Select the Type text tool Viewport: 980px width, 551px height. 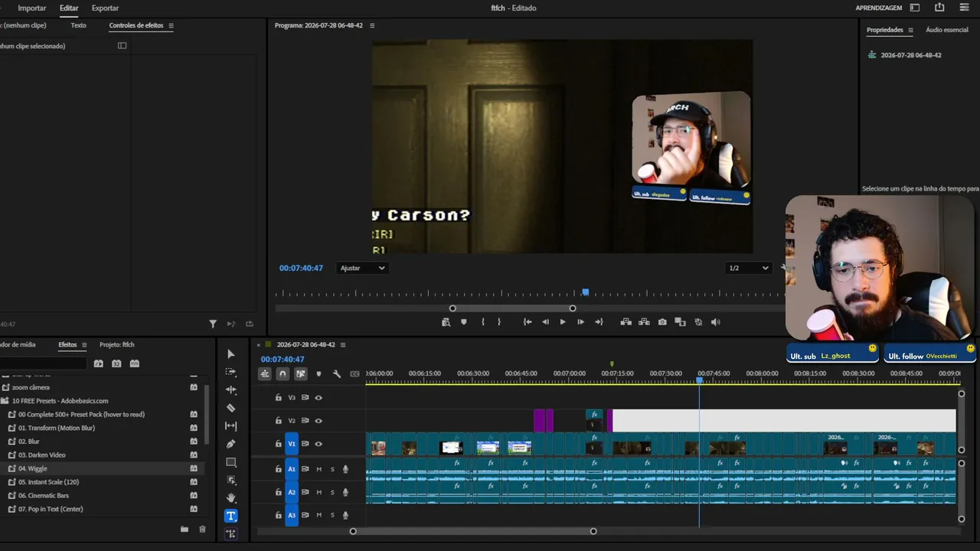(230, 516)
